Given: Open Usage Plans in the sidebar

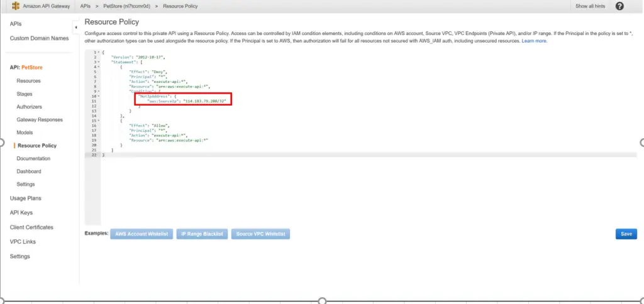Looking at the screenshot, I should coord(25,198).
